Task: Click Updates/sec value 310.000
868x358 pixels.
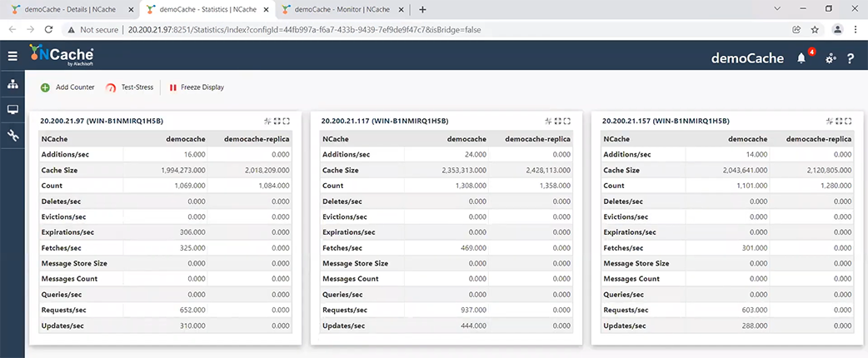Action: pyautogui.click(x=192, y=326)
